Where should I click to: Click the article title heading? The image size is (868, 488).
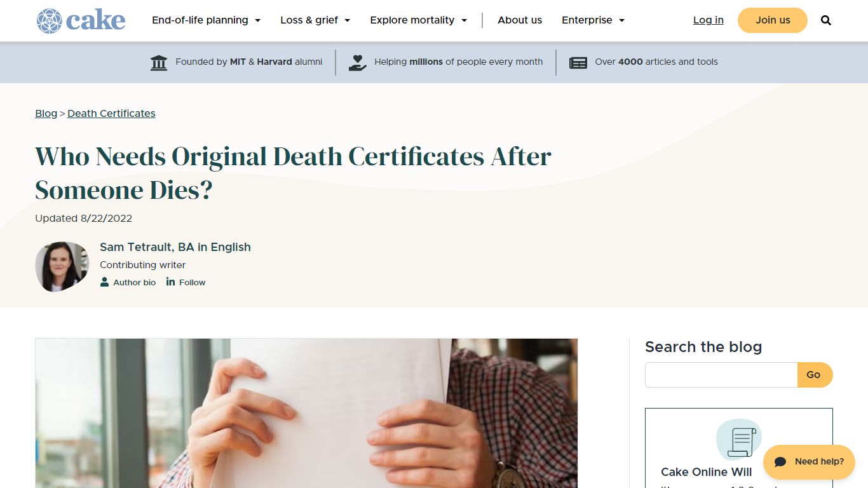tap(293, 173)
